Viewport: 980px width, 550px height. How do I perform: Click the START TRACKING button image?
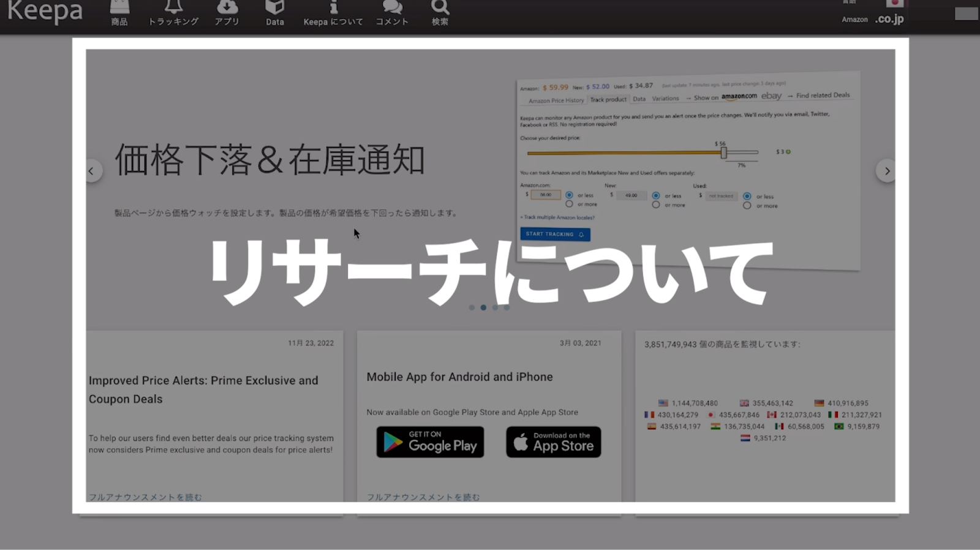coord(555,234)
